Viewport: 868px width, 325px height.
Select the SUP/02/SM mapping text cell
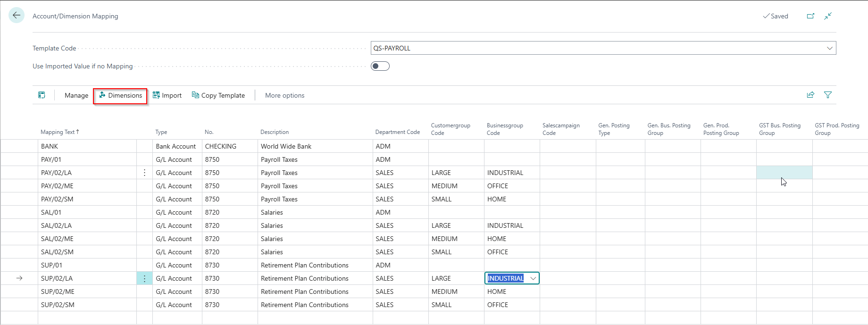click(87, 305)
